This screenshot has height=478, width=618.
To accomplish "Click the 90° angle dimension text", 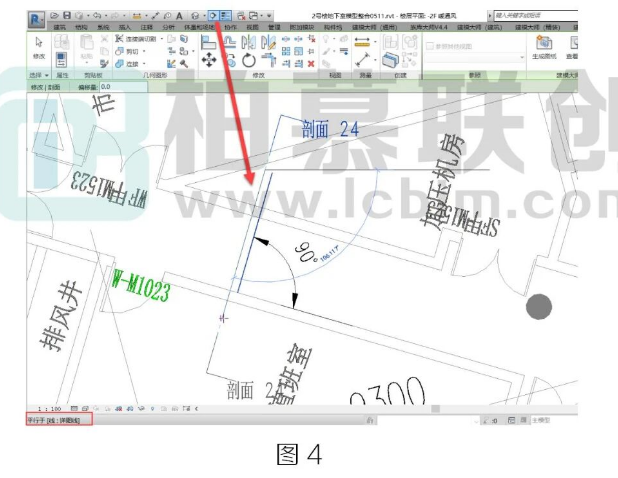I will point(305,252).
